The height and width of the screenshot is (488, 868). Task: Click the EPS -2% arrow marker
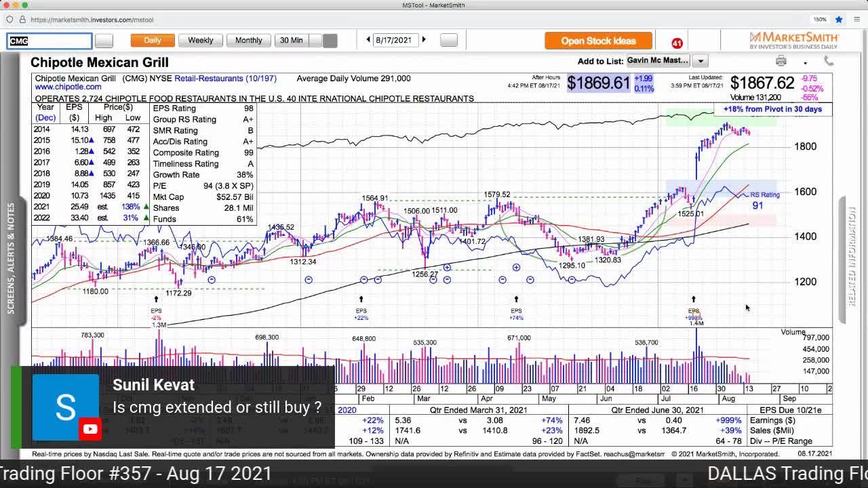pos(156,299)
